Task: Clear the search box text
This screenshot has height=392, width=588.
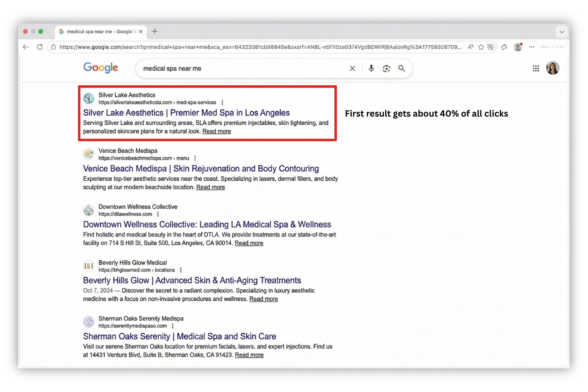Action: pos(352,68)
